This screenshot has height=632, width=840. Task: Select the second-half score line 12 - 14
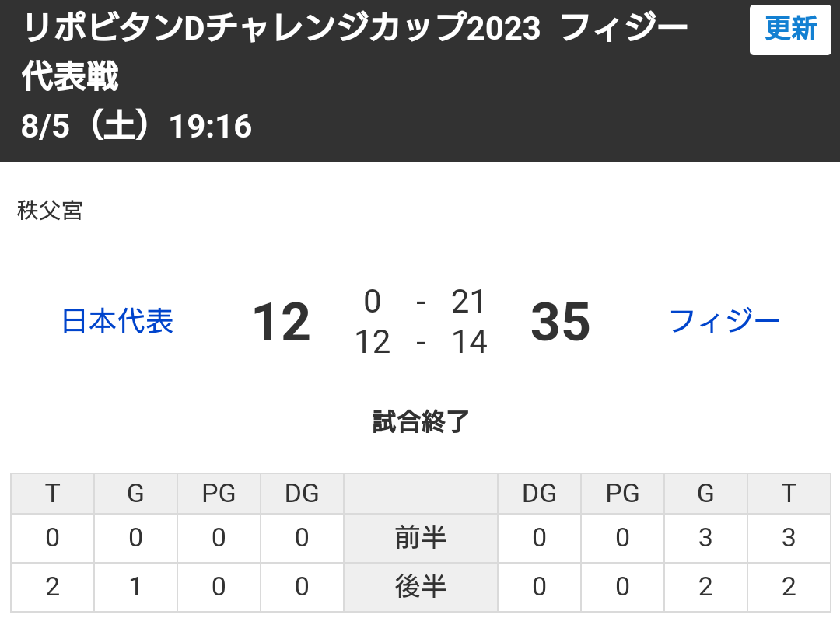tap(421, 342)
